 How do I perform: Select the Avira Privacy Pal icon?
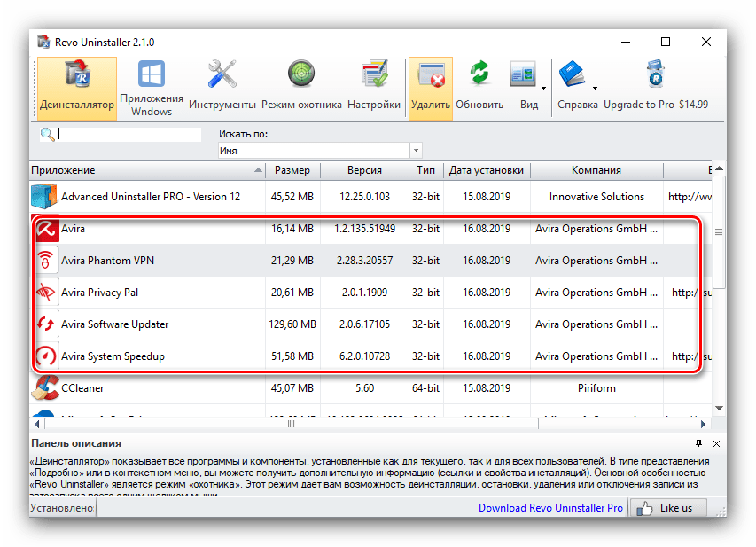(46, 293)
